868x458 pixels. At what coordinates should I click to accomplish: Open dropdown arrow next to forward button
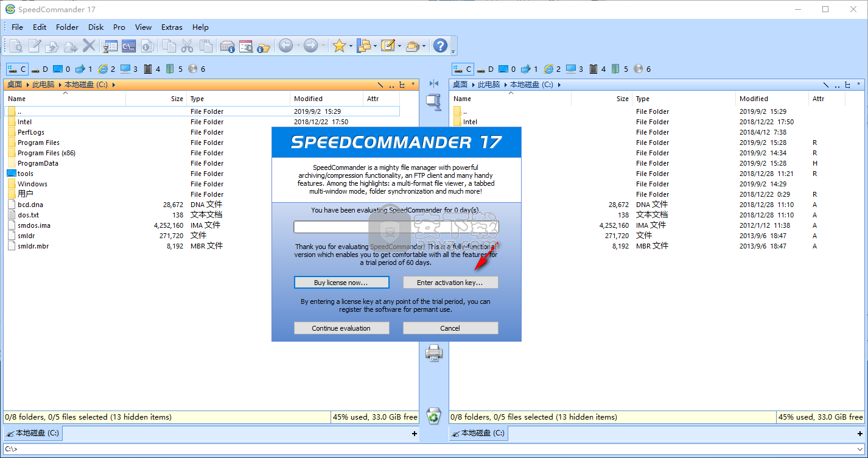(323, 46)
